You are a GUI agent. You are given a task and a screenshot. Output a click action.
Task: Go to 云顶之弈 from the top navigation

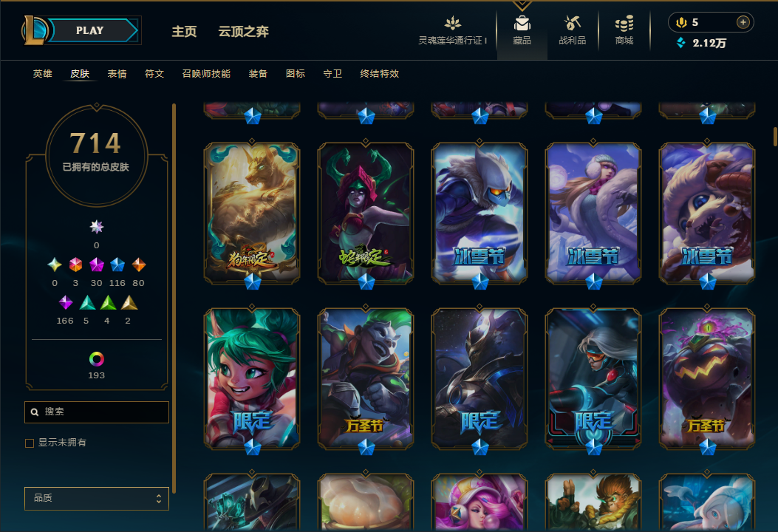(244, 32)
